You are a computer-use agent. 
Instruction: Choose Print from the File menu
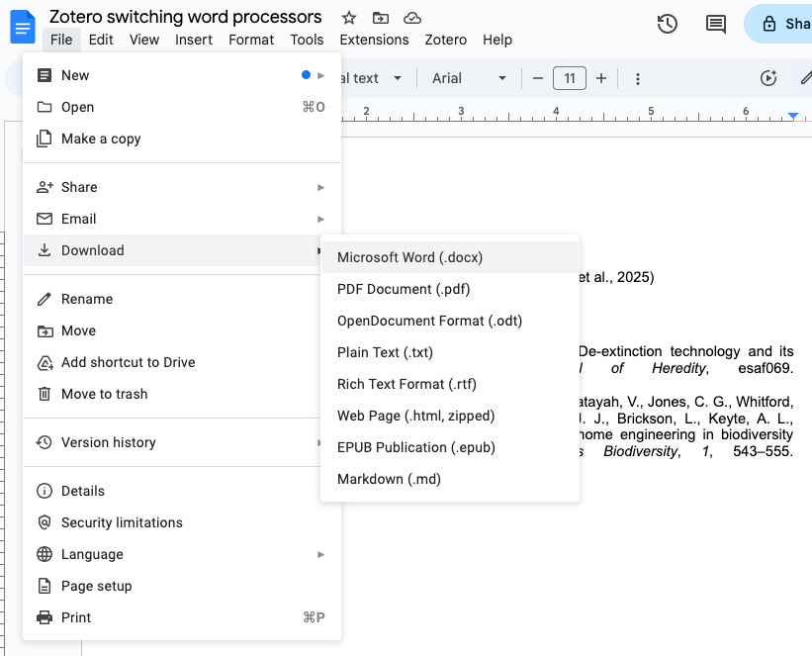pos(182,617)
